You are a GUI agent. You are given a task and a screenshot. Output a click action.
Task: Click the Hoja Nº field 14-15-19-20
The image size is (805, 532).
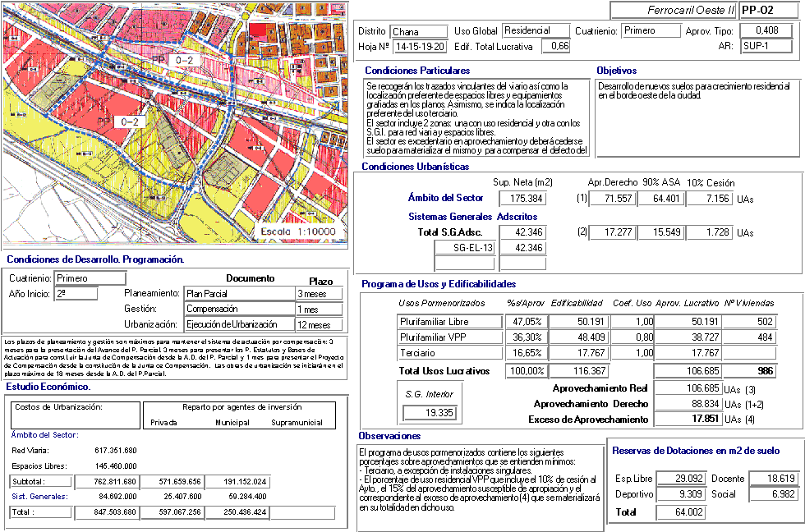[x=419, y=47]
